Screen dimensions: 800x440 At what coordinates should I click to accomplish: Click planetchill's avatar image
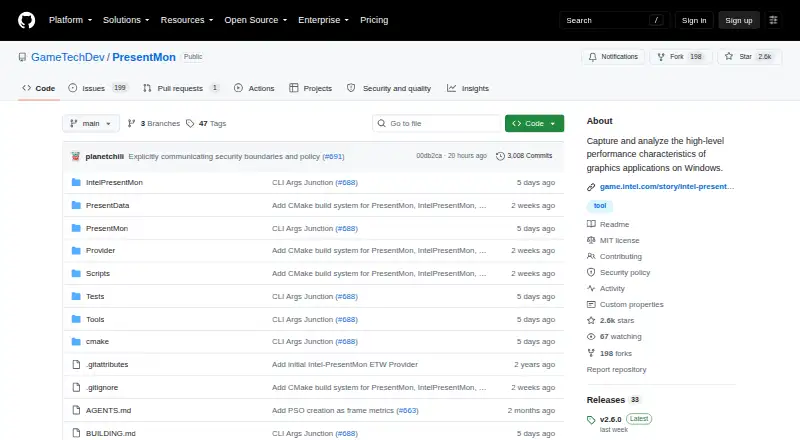pyautogui.click(x=76, y=156)
